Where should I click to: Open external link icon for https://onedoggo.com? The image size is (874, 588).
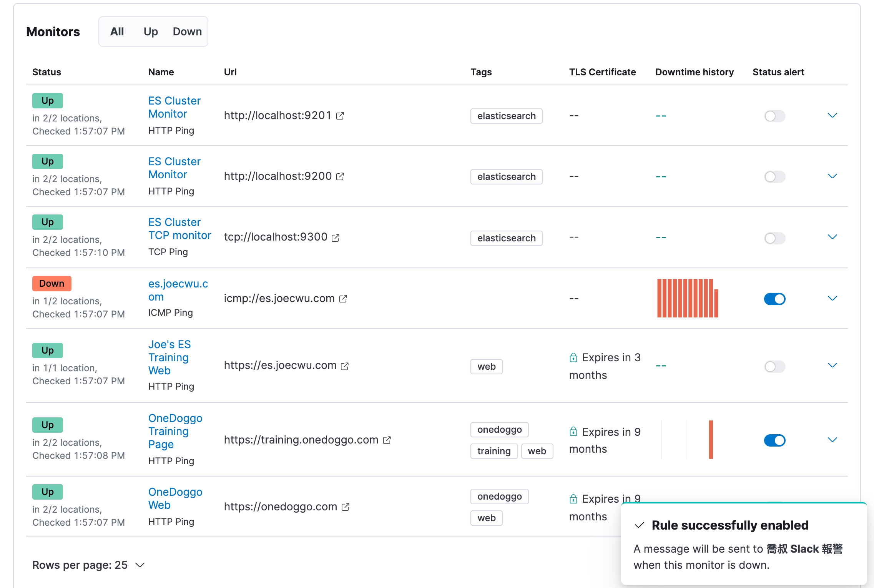345,507
